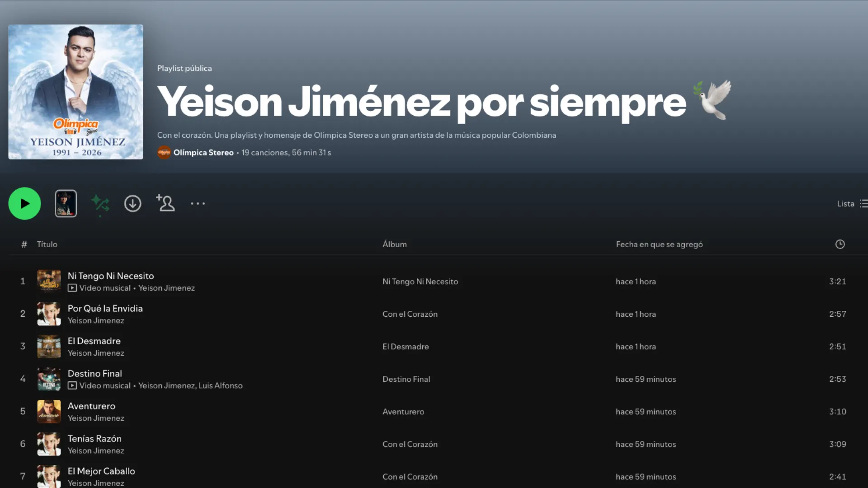Select the song Tenías Razón
The height and width of the screenshot is (488, 868).
pos(94,438)
